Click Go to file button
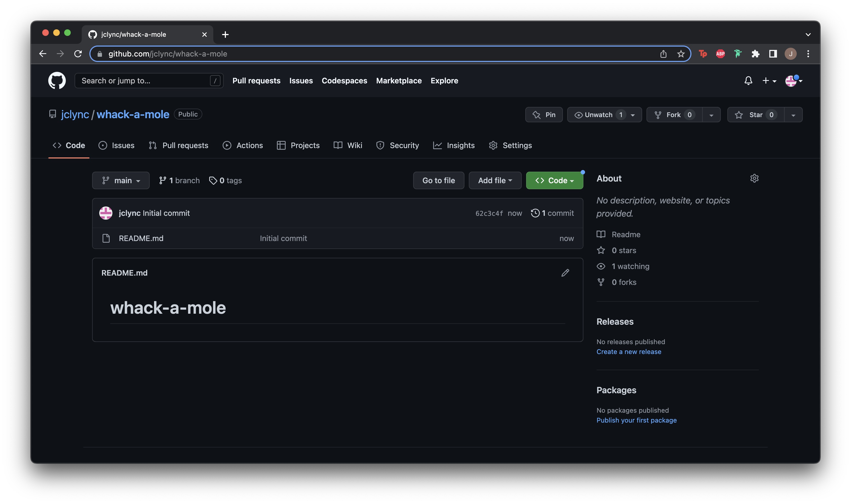This screenshot has width=851, height=504. tap(438, 180)
